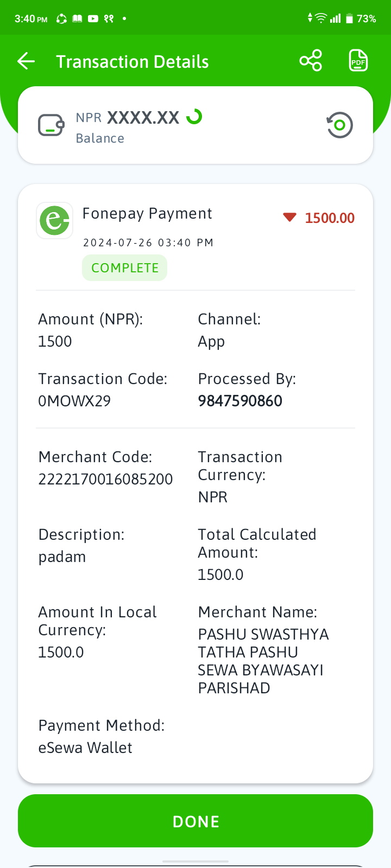Tap the battery indicator in status bar
This screenshot has height=868, width=391.
click(349, 18)
